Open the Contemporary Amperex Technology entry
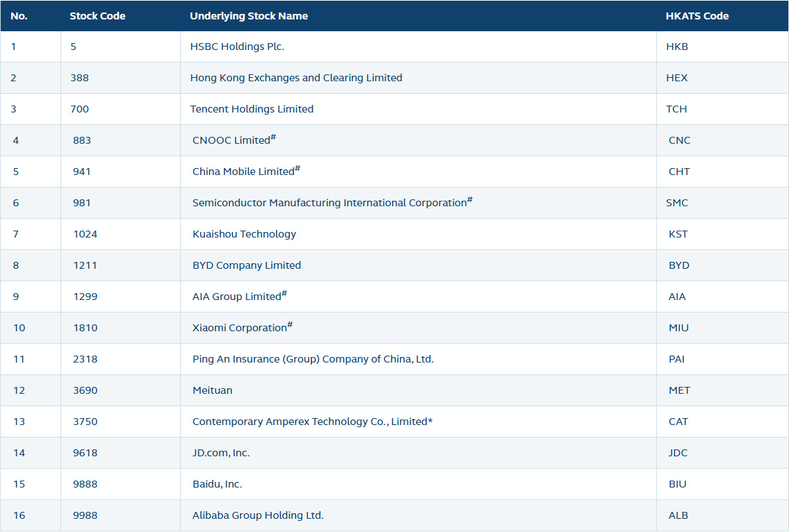Screen dimensions: 789x532 pyautogui.click(x=312, y=422)
